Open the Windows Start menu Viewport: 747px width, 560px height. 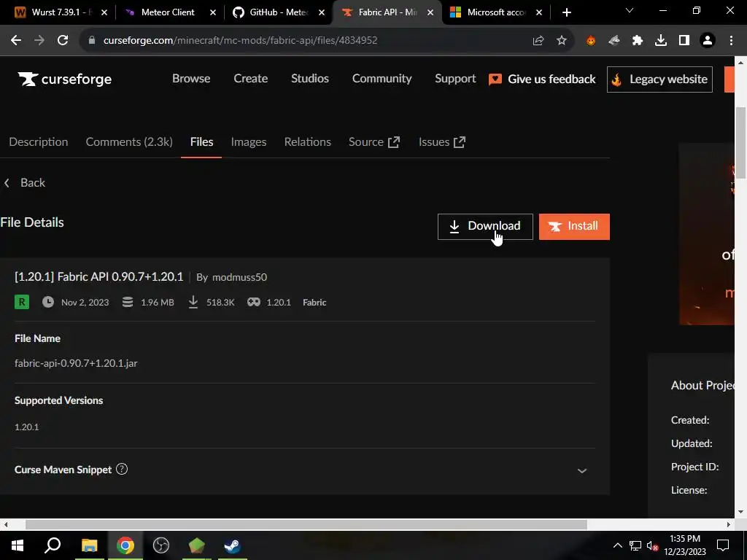coord(18,545)
